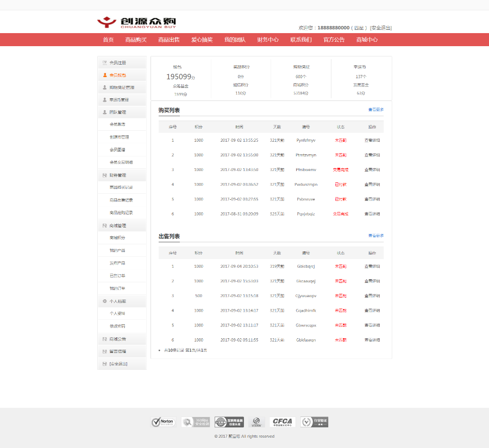Click the 互联网金融行业认证 badge
489x448 pixels.
229,422
